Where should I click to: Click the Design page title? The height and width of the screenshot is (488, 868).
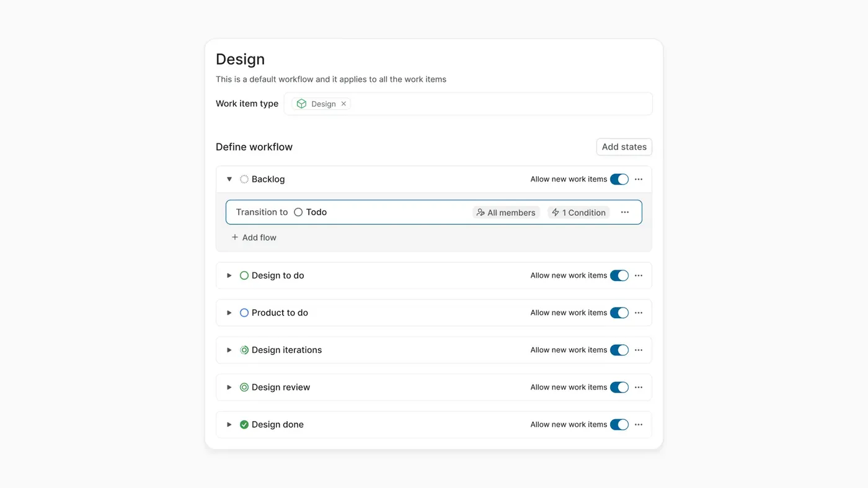coord(240,59)
